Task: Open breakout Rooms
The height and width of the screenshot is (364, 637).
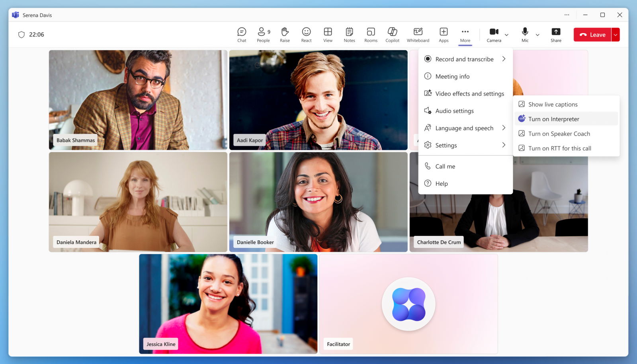Action: pos(371,34)
